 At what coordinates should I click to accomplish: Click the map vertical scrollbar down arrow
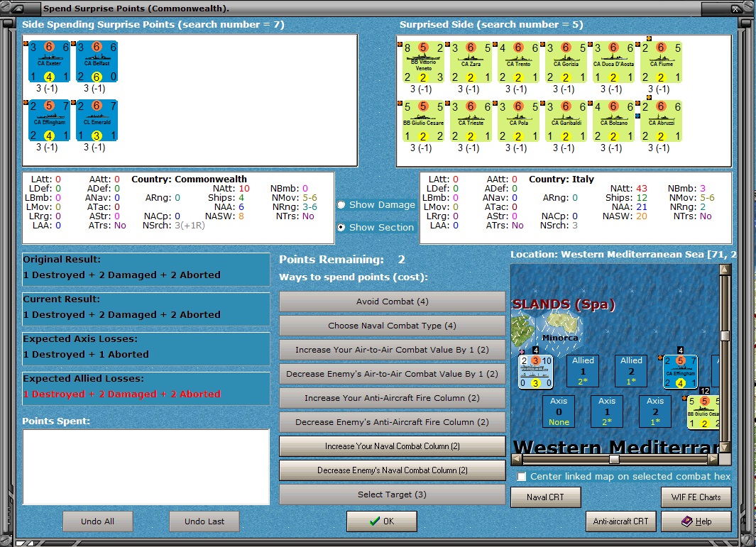pos(725,448)
